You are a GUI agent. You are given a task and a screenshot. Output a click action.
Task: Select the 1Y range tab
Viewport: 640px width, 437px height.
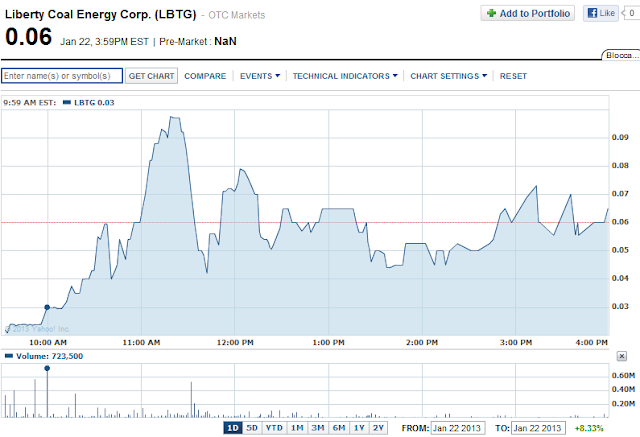[x=359, y=428]
